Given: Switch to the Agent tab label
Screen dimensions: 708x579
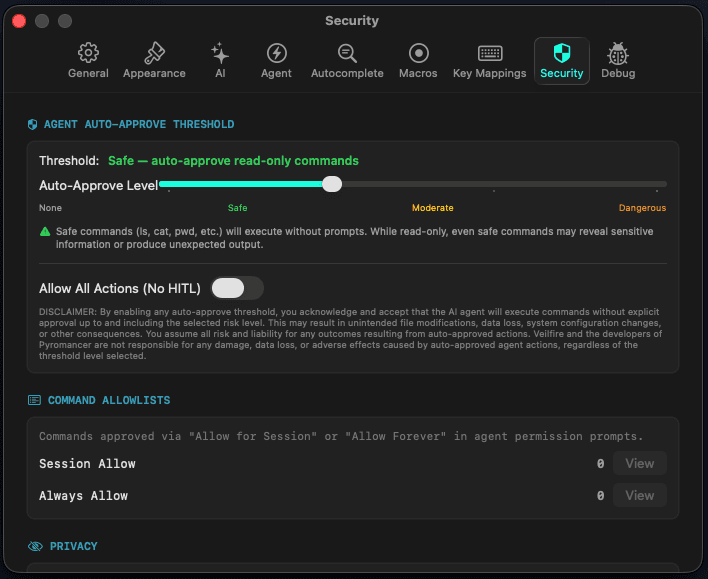Looking at the screenshot, I should 276,73.
